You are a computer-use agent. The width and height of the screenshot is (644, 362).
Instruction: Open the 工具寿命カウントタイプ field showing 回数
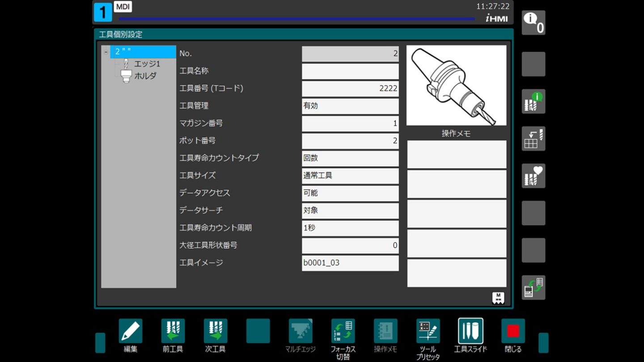(x=350, y=158)
